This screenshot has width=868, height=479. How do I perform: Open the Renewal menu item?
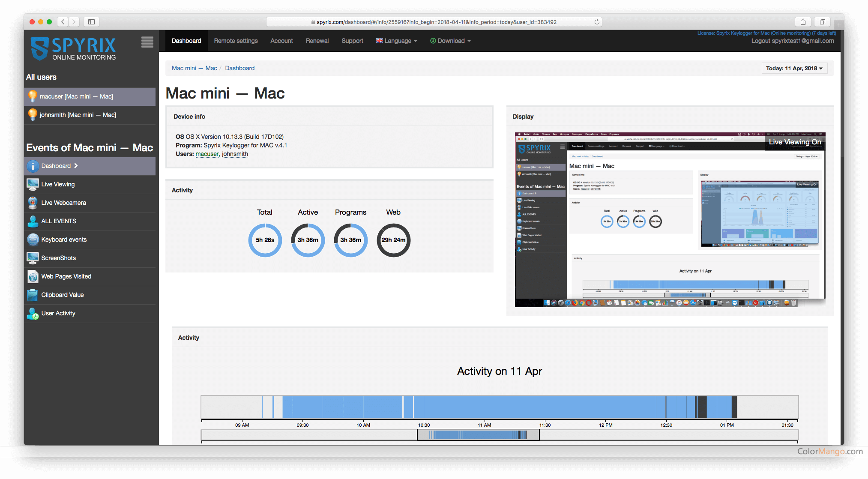tap(317, 41)
